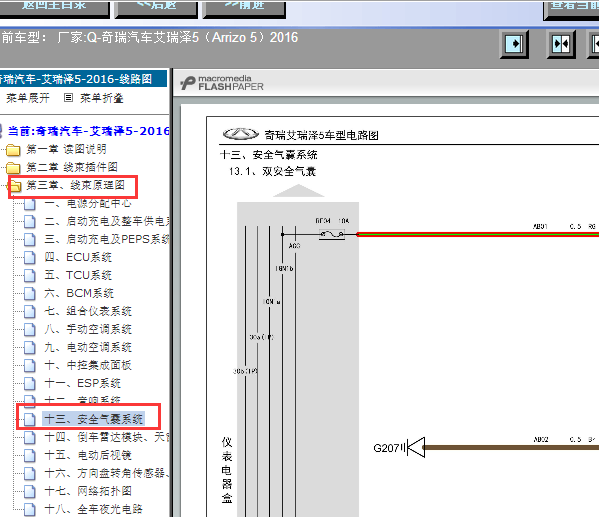The image size is (599, 517).
Task: Open 一、电源分配中心 page
Action: click(x=88, y=203)
